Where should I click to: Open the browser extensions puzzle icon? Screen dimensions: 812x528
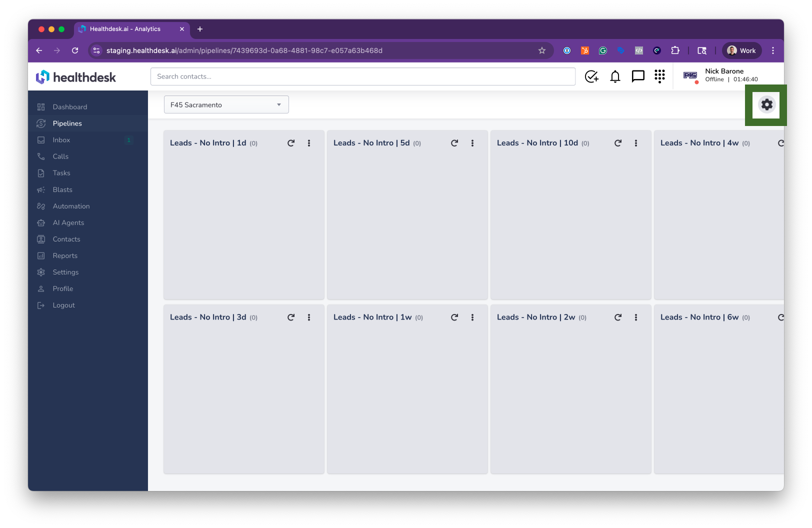(x=675, y=50)
